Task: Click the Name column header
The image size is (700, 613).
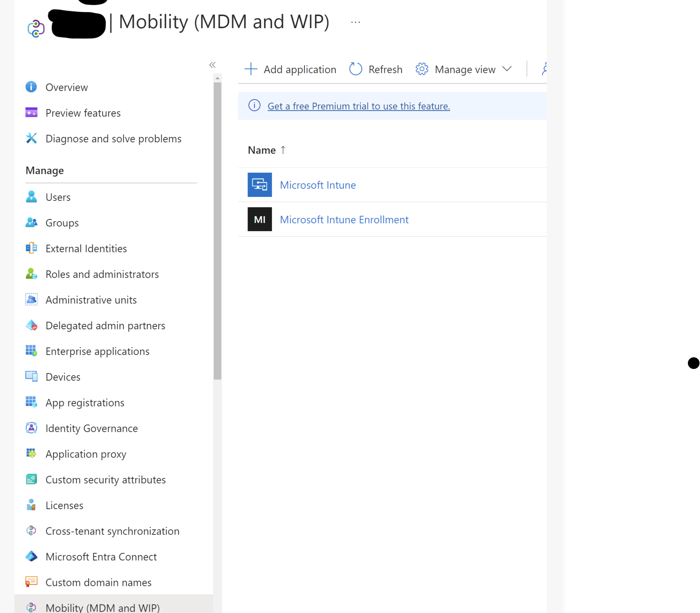Action: click(x=262, y=150)
